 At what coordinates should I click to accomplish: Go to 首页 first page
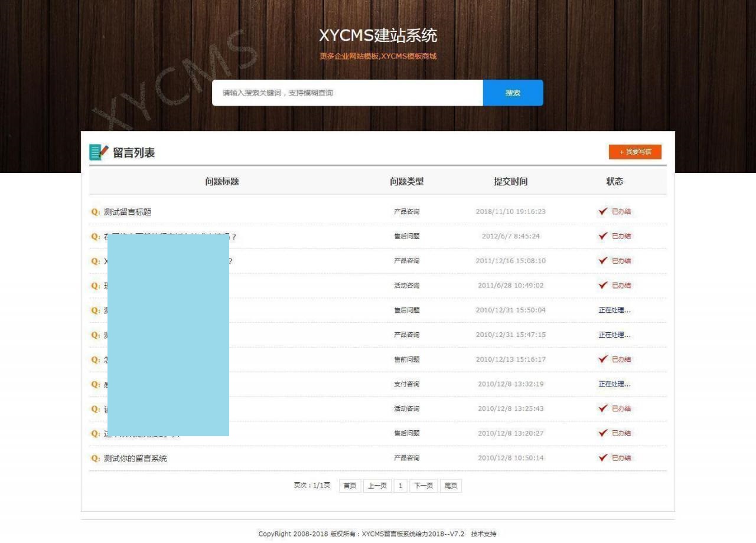tap(350, 486)
